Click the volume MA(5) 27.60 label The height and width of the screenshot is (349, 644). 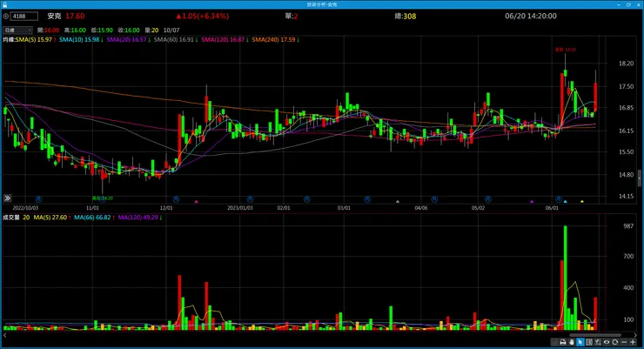(52, 218)
